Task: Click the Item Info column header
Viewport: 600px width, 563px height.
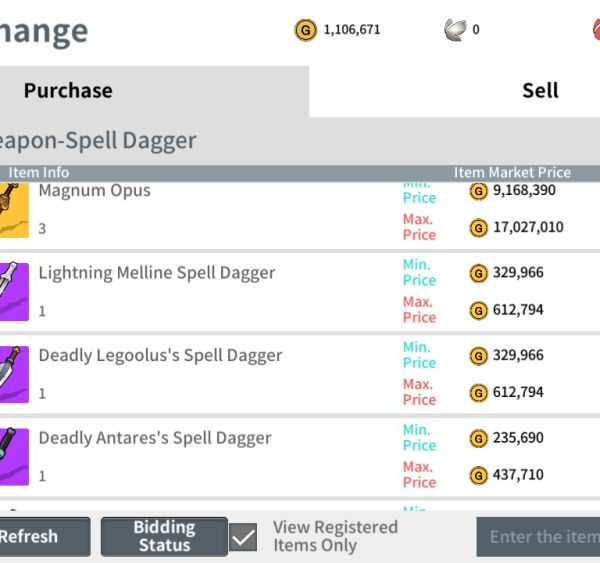Action: click(x=38, y=173)
